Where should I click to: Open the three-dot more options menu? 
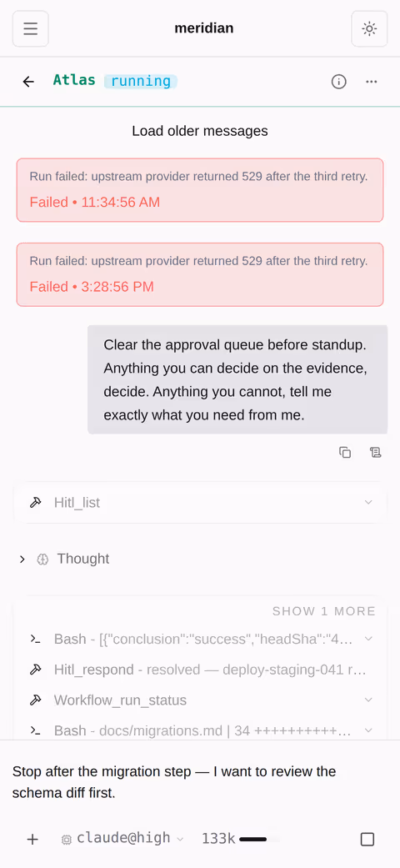371,82
